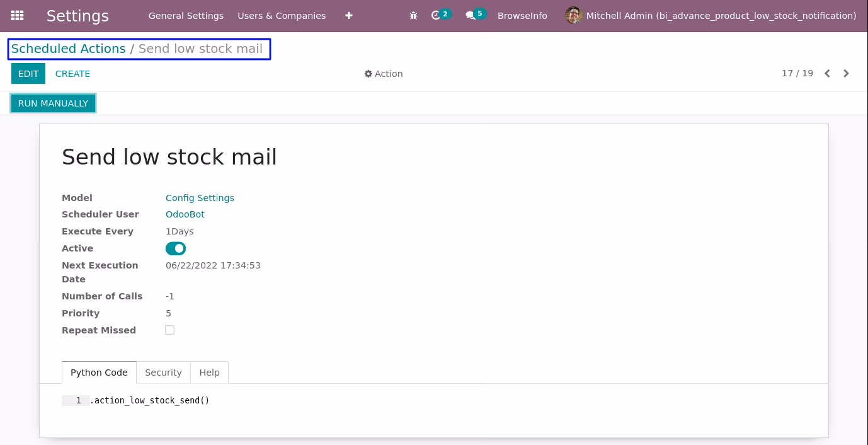Click the EDIT button

point(28,74)
